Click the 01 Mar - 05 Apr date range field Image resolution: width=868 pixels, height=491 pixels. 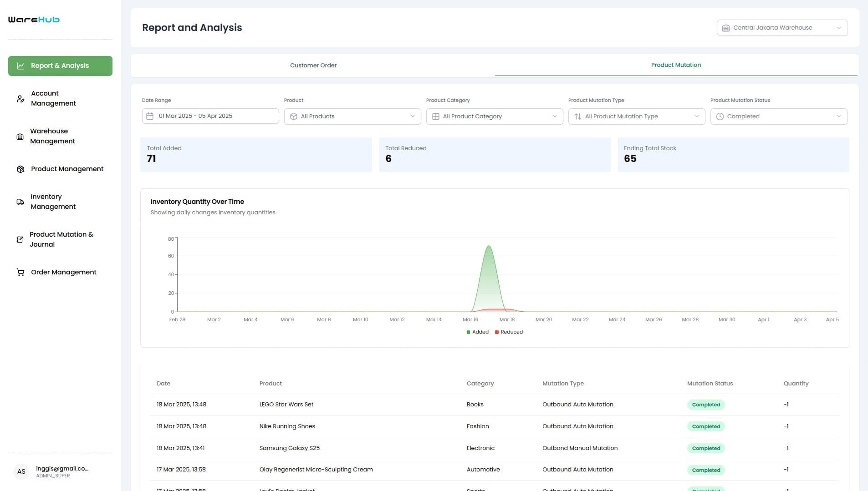210,116
